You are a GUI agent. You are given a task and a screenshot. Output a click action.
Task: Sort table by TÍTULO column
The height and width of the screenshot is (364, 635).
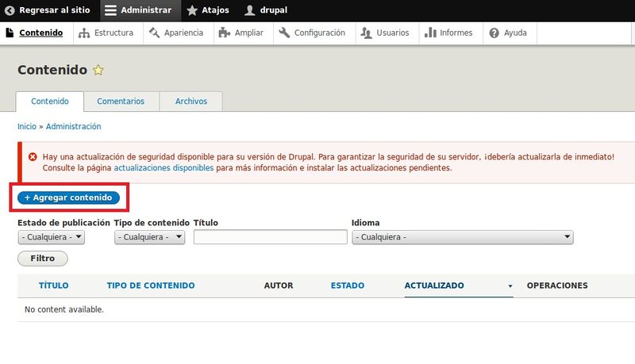(53, 285)
